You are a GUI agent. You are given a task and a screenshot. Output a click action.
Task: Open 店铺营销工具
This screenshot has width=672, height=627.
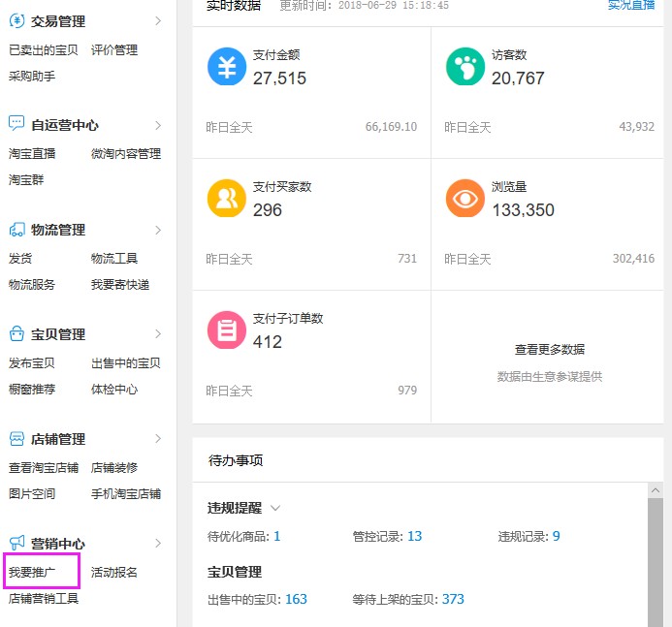(44, 598)
